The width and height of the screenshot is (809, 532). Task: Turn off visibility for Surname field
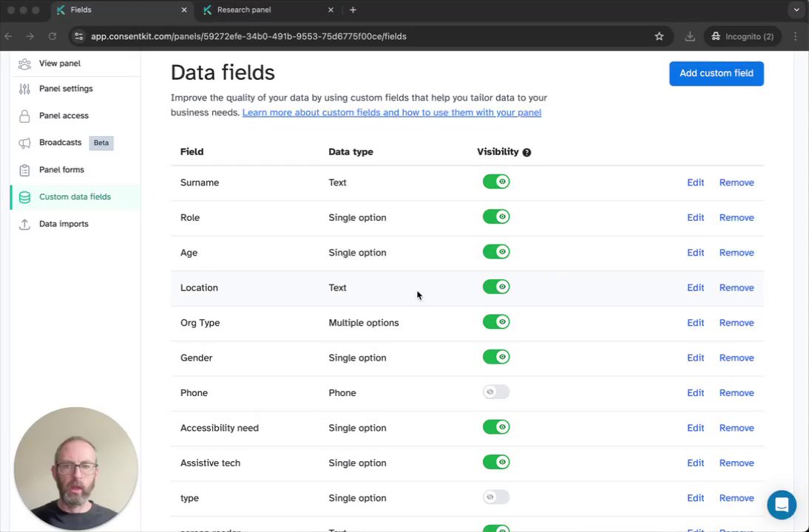(x=496, y=182)
